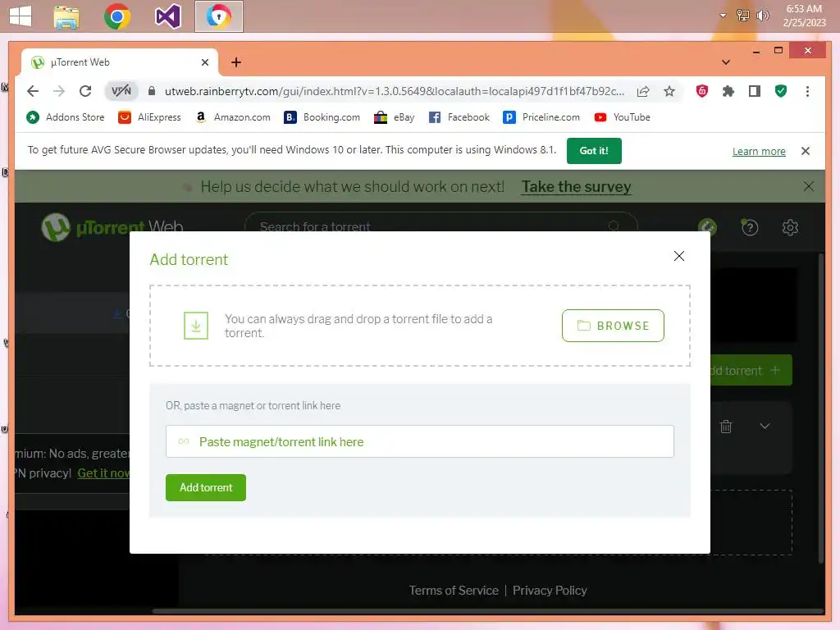This screenshot has height=630, width=840.
Task: Open the green AVG security shield
Action: [781, 91]
